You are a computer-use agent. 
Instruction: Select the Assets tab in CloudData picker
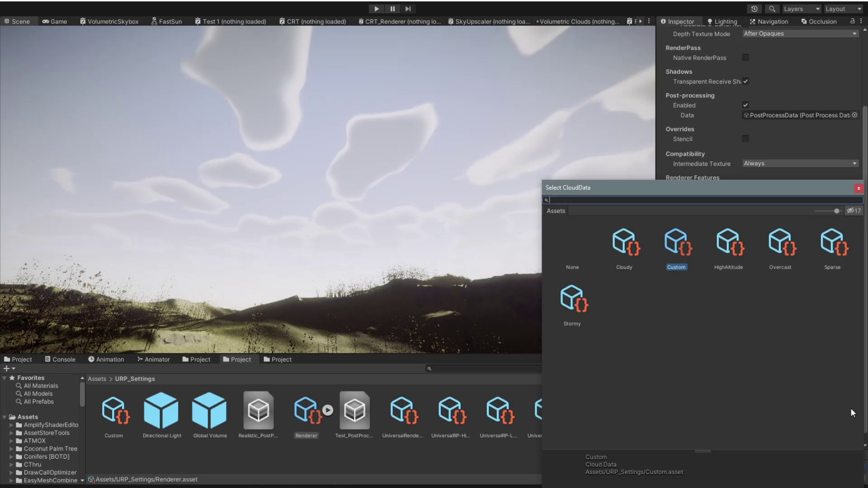coord(556,211)
